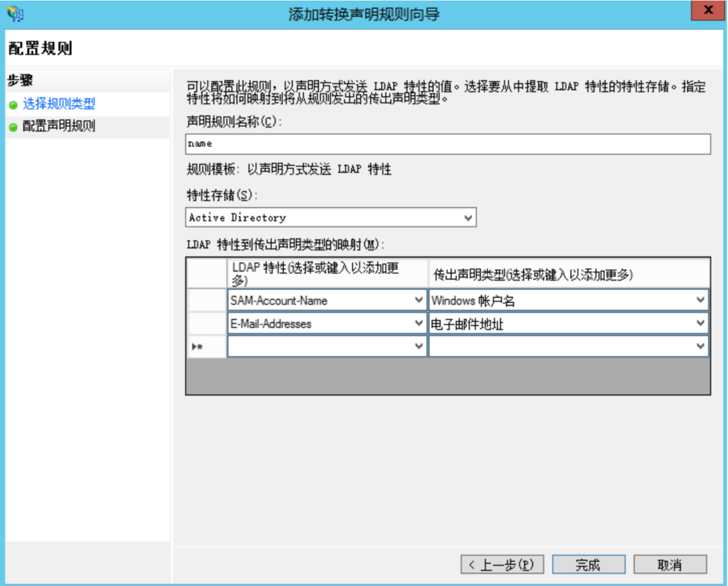Open the empty outgoing claim type dropdown
The width and height of the screenshot is (728, 586).
[700, 346]
